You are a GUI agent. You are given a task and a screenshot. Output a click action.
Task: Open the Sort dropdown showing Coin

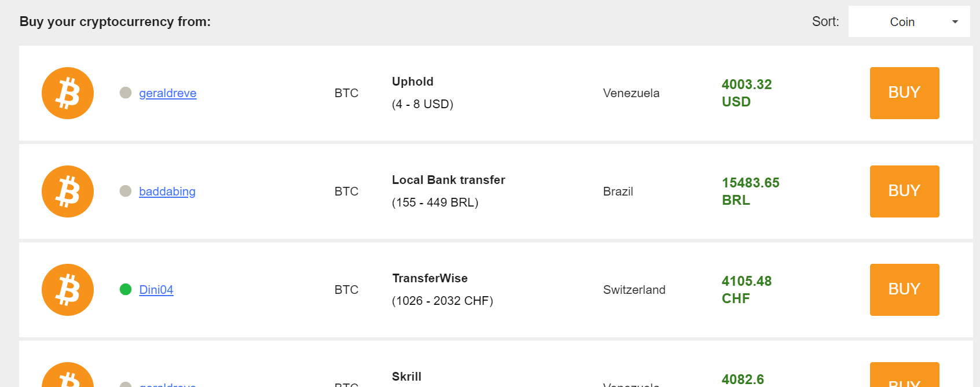pos(909,21)
